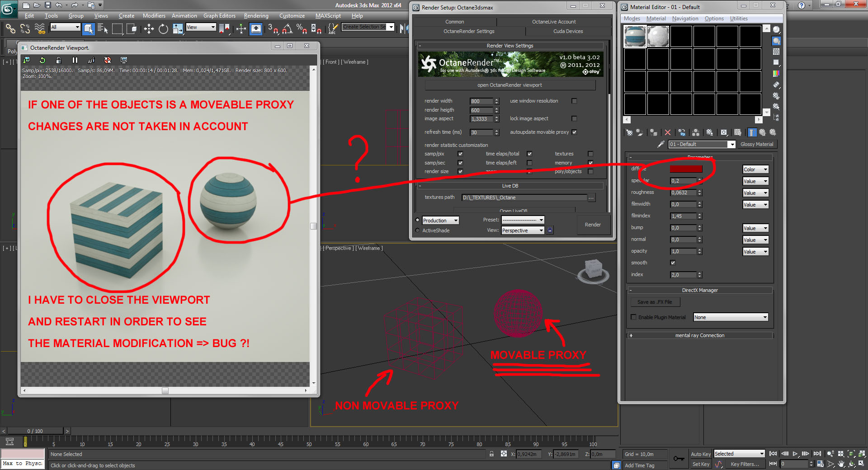This screenshot has height=470, width=868.
Task: Click the render width input field
Action: 481,101
